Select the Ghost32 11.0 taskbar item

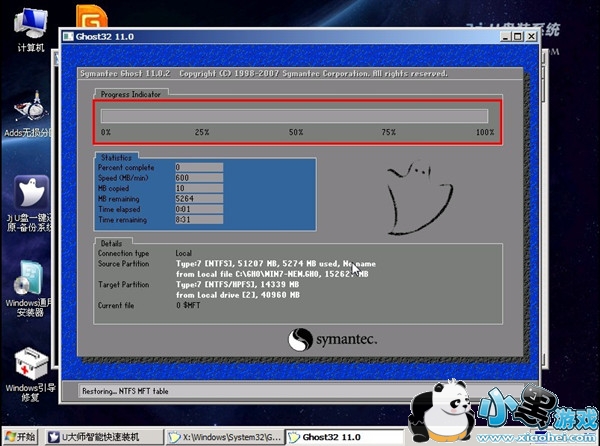[x=344, y=436]
